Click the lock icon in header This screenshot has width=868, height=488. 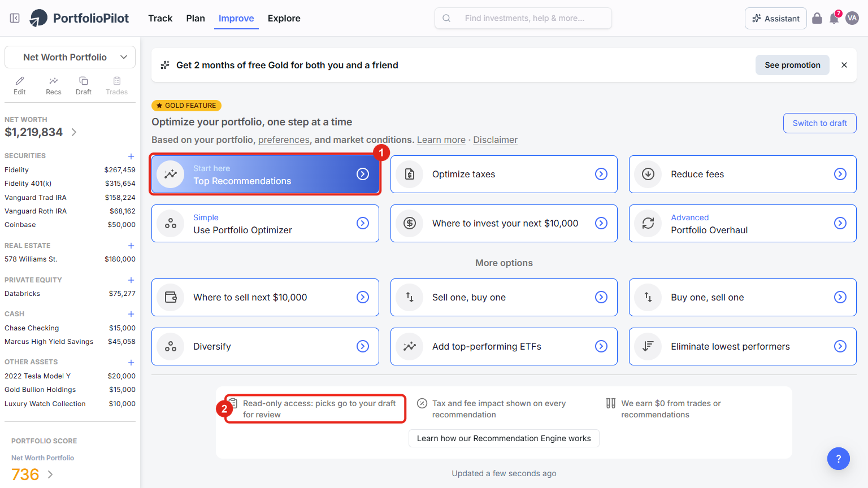click(817, 18)
